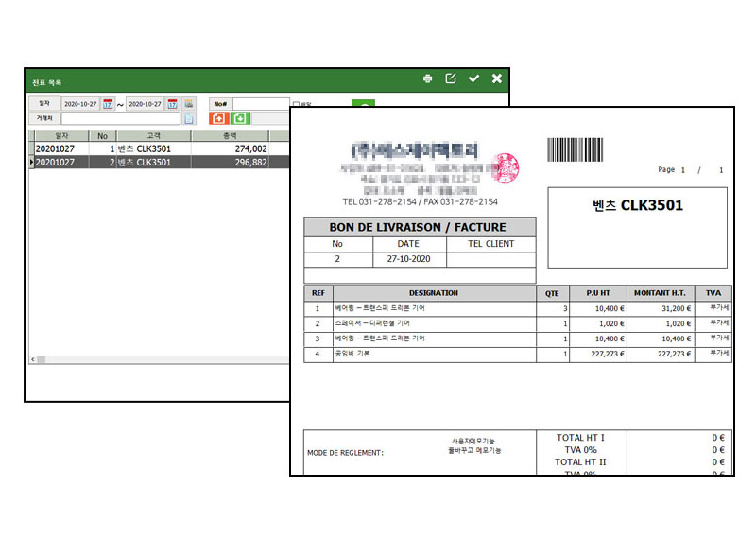
Task: Click the No# input field
Action: 261,104
